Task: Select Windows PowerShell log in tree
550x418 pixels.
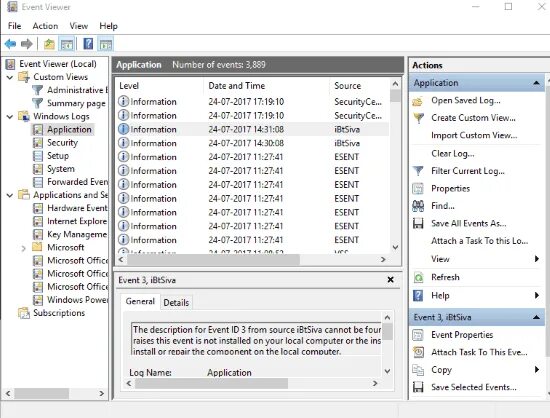Action: 78,300
